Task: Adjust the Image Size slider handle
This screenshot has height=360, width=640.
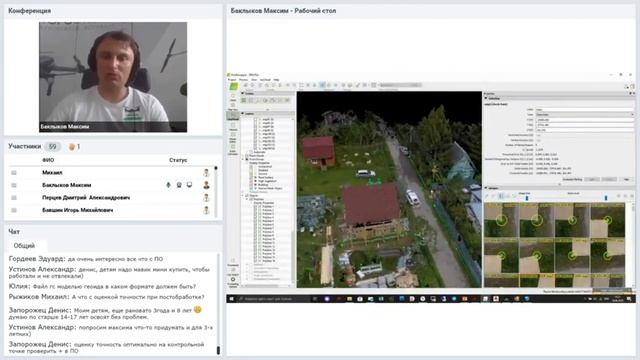Action: (x=527, y=198)
